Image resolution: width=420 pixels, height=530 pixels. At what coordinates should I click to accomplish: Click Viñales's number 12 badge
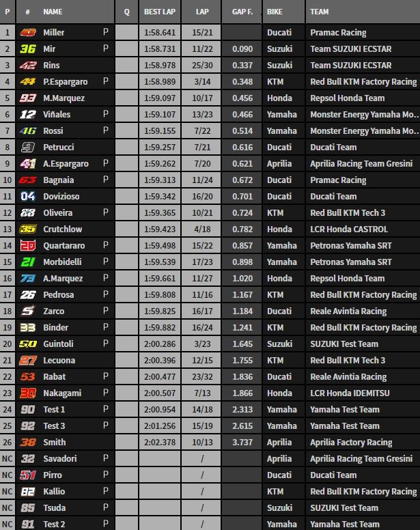click(x=27, y=115)
